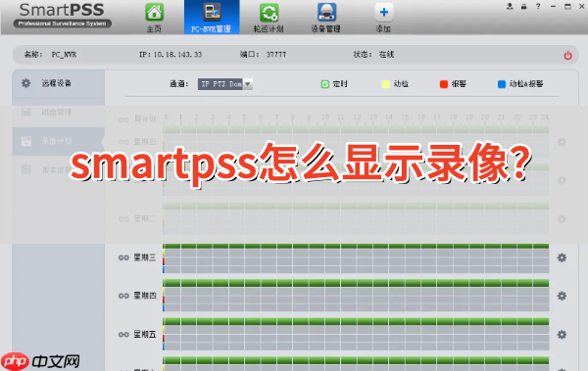Viewport: 588px width, 371px height.
Task: Click the user account icon in title bar
Action: [510, 6]
